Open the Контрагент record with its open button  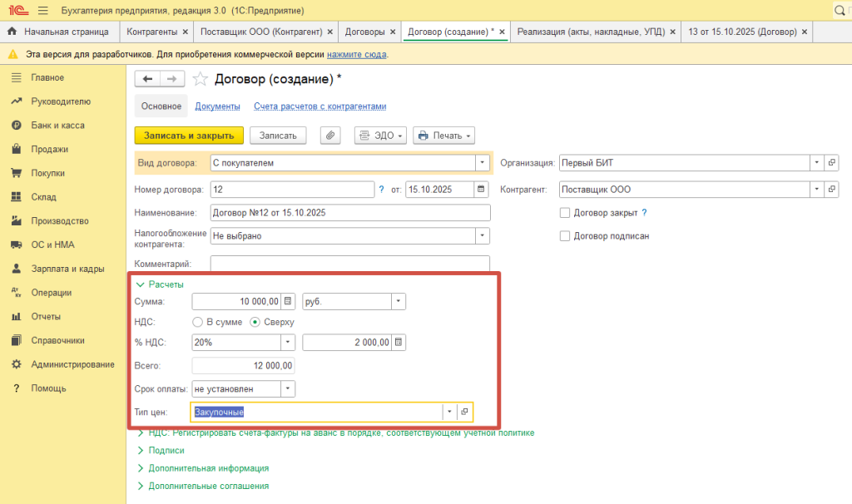pyautogui.click(x=831, y=190)
